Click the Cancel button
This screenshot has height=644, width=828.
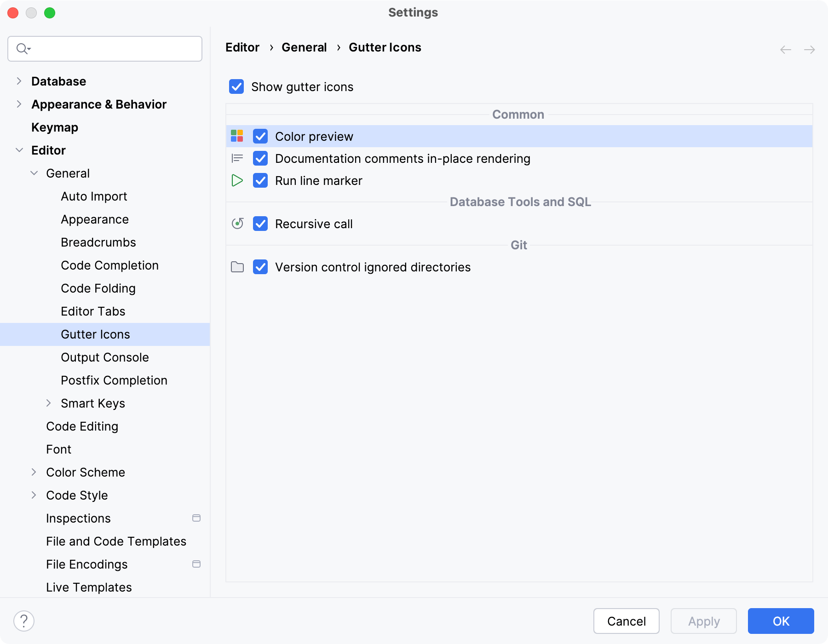pyautogui.click(x=626, y=621)
